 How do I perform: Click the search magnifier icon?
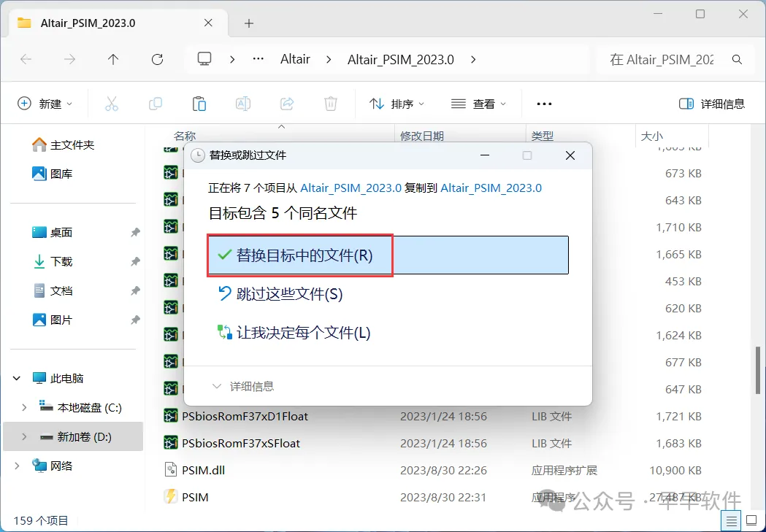[738, 60]
